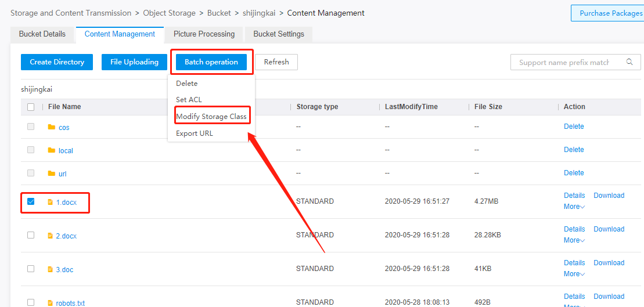Click the File Size column header
The width and height of the screenshot is (644, 307).
coord(488,107)
